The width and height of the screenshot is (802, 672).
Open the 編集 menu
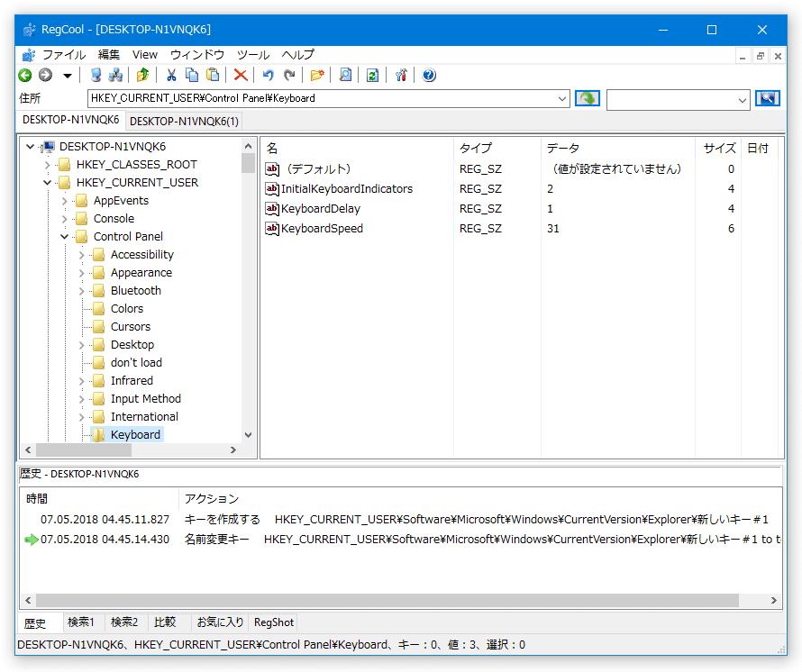click(x=108, y=55)
